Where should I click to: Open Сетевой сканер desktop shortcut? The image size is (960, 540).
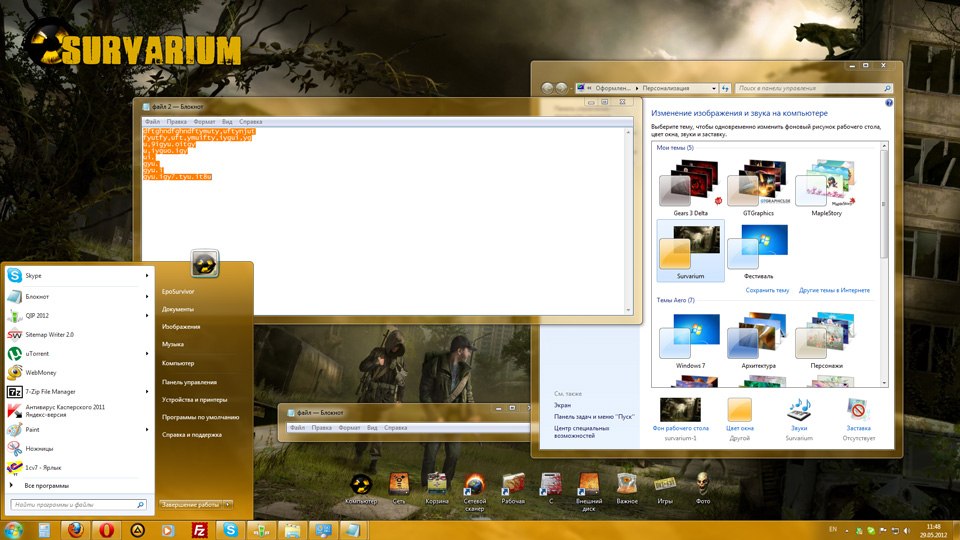pyautogui.click(x=474, y=492)
